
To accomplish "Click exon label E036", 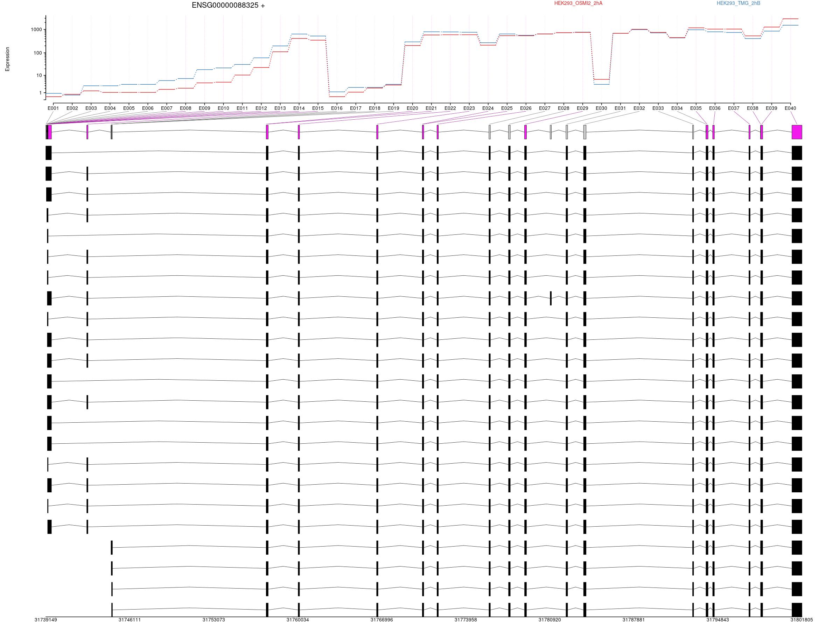I will pyautogui.click(x=715, y=108).
